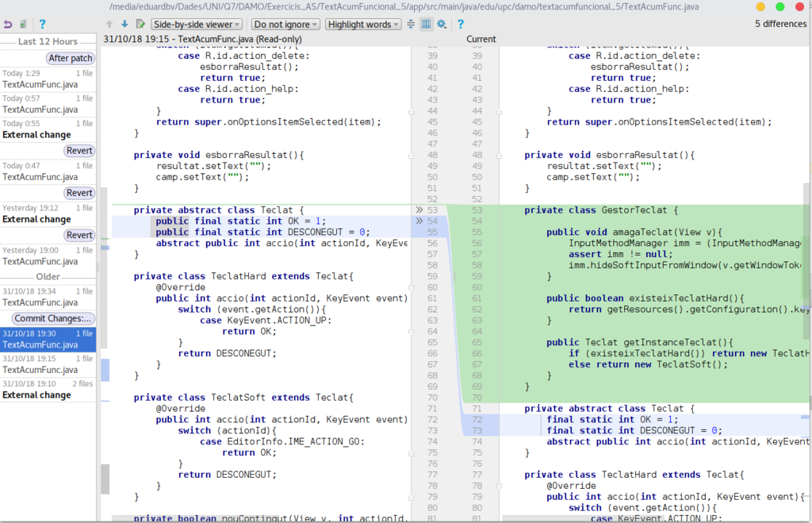This screenshot has height=523, width=812.
Task: Go to the previous difference arrow
Action: 109,24
